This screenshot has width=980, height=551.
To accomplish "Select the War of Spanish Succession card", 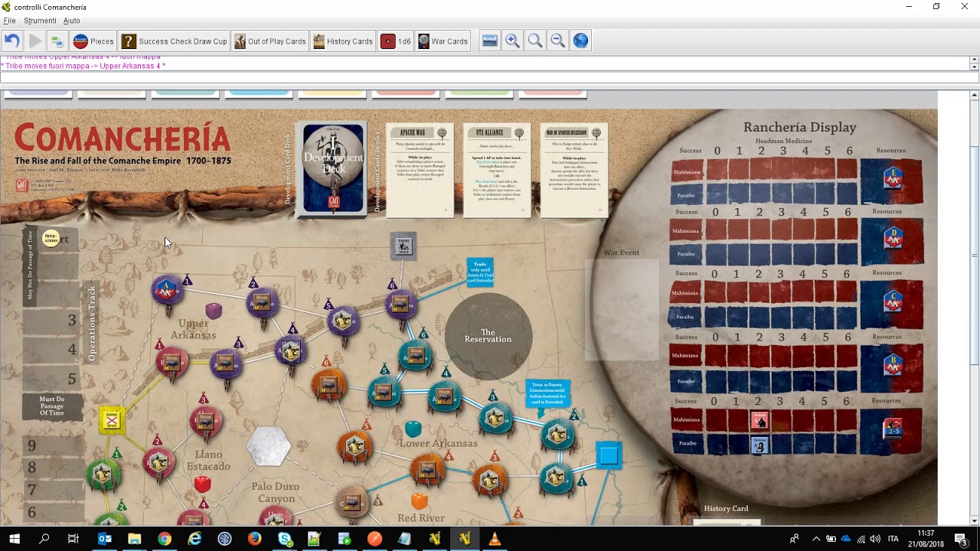I will click(574, 170).
